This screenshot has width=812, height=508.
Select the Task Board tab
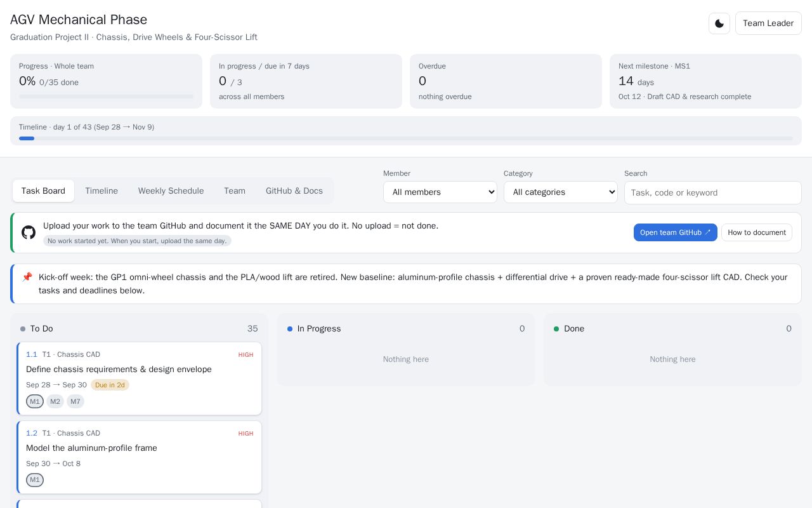click(43, 190)
